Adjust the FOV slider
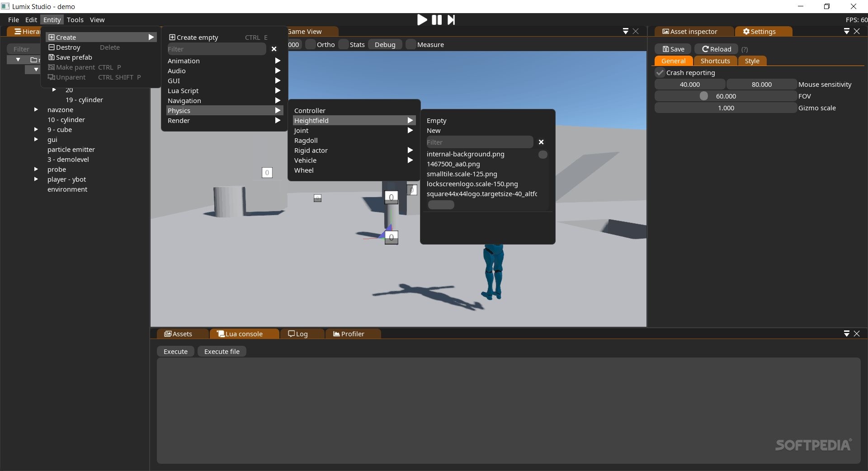 (x=726, y=96)
